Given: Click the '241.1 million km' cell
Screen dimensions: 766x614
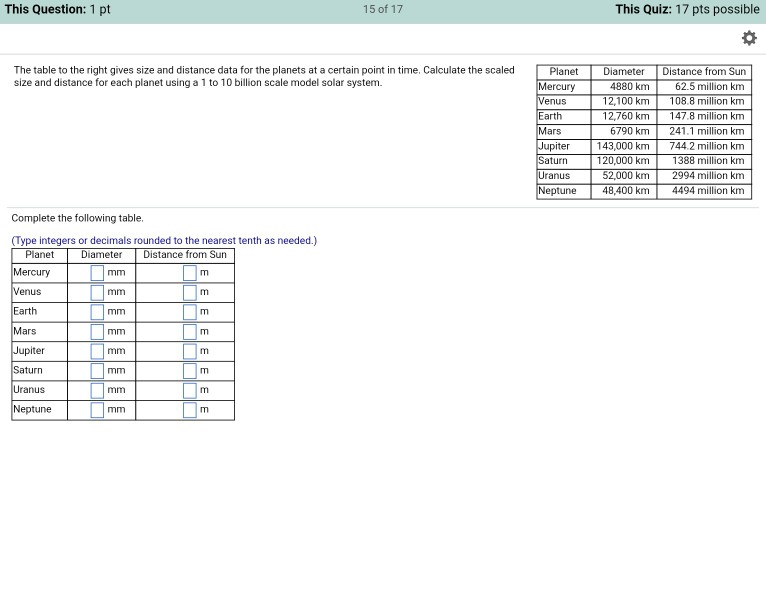Looking at the screenshot, I should tap(704, 131).
